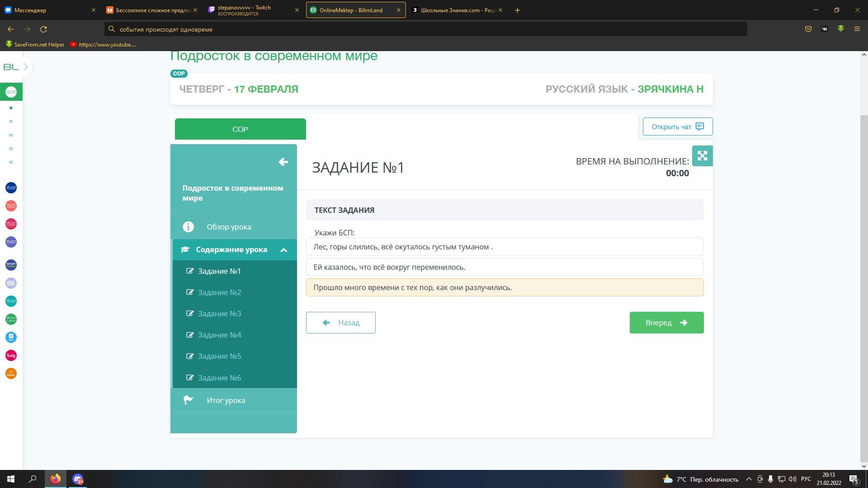The width and height of the screenshot is (868, 488).
Task: Click the browser reload page icon
Action: tap(43, 29)
